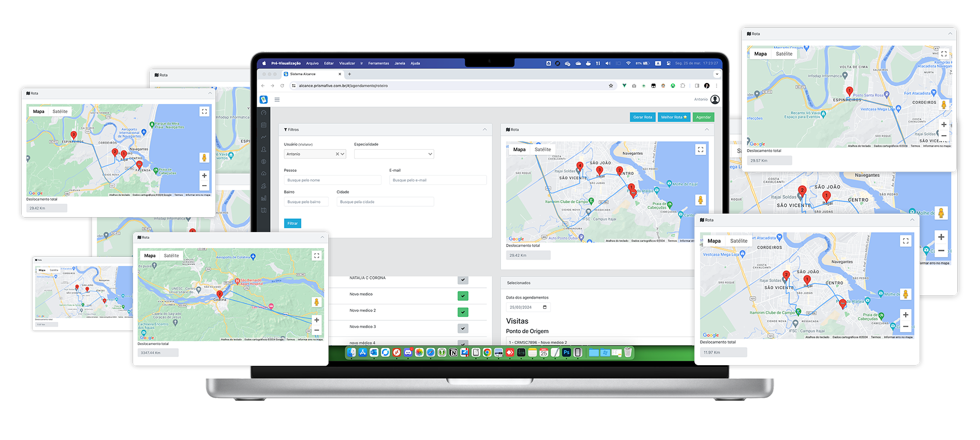Viewport: 980px width, 440px height.
Task: Open the Ferramentas menu in the menu bar
Action: point(378,63)
